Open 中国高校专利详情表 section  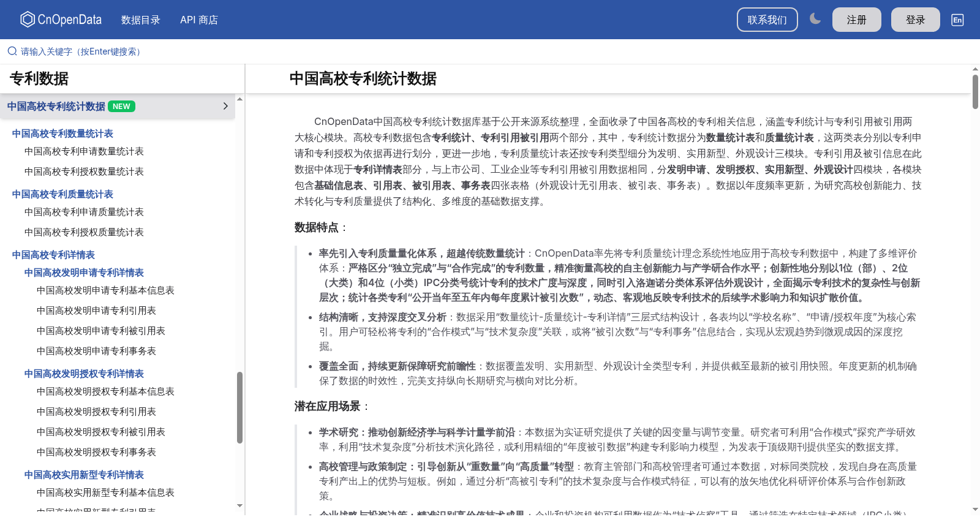tap(53, 255)
